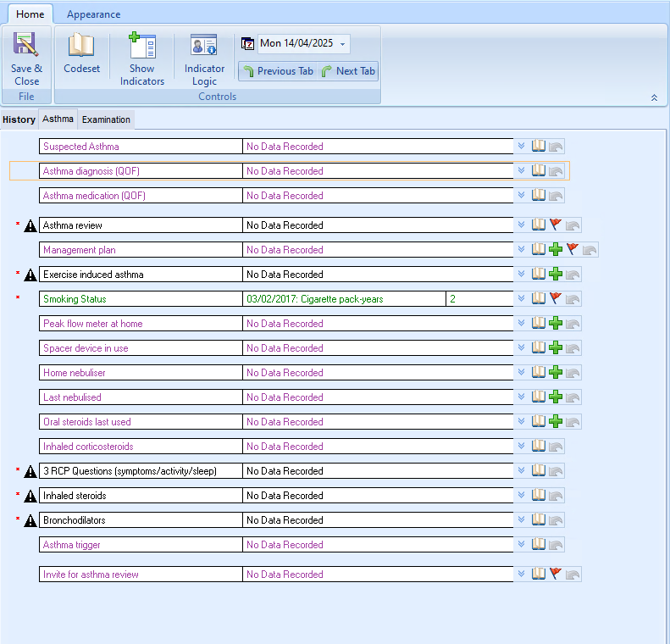Click green plus on Last nebulised row

(556, 397)
